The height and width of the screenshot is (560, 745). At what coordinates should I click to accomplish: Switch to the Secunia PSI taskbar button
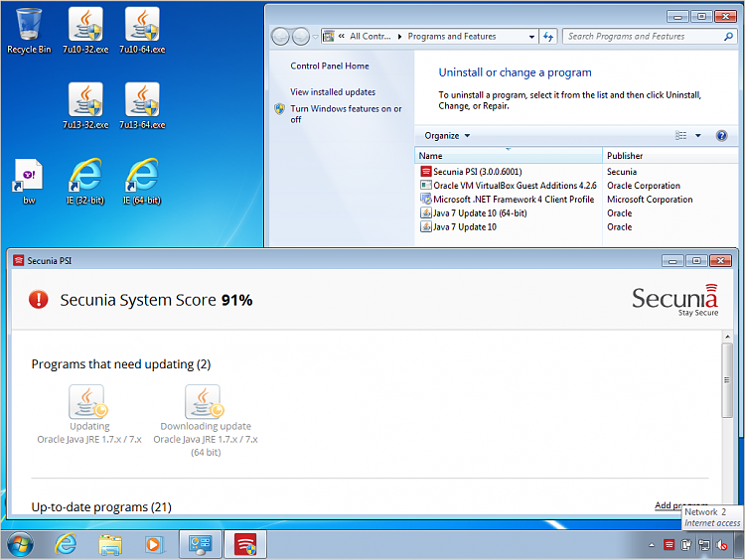245,544
